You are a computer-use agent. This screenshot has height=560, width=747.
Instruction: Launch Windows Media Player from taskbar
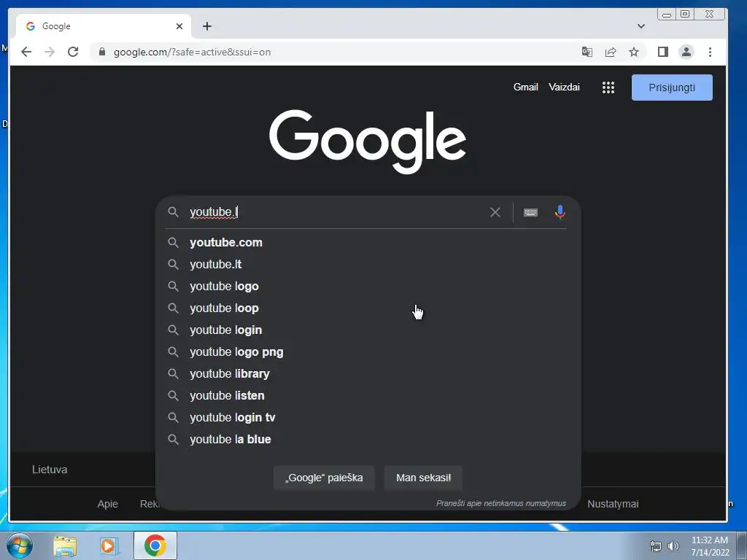(x=109, y=545)
